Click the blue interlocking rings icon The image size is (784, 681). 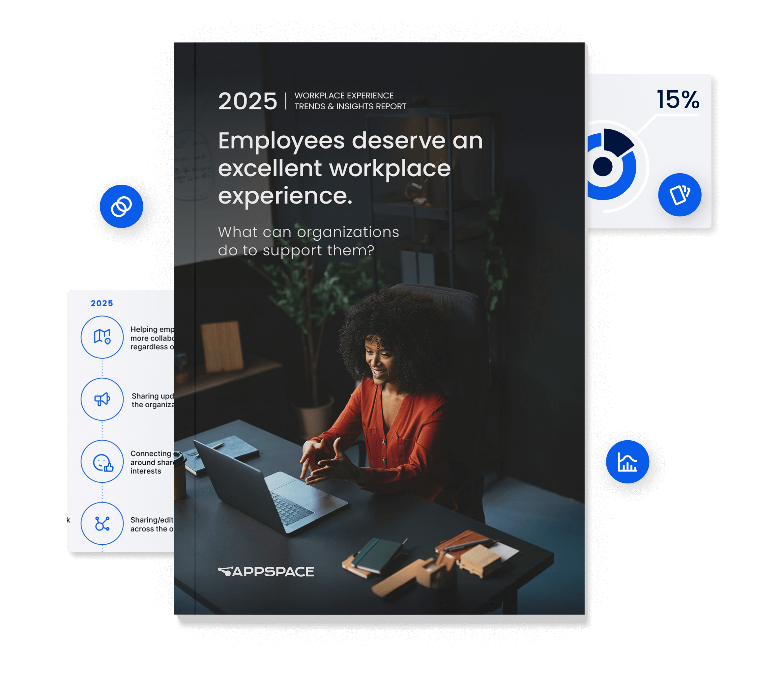[122, 206]
